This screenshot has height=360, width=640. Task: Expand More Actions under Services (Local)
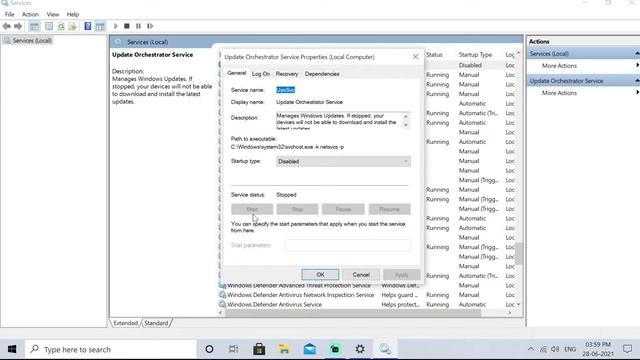pos(559,66)
